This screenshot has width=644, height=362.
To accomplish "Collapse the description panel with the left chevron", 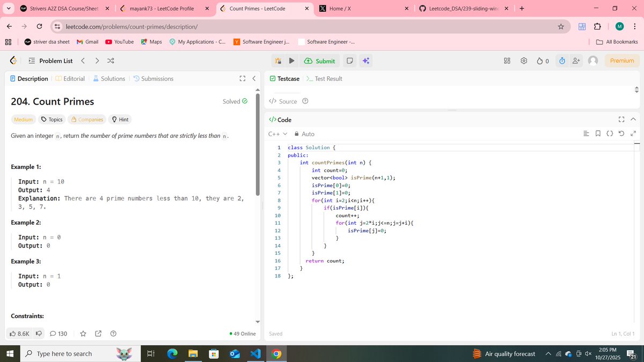I will pyautogui.click(x=254, y=79).
